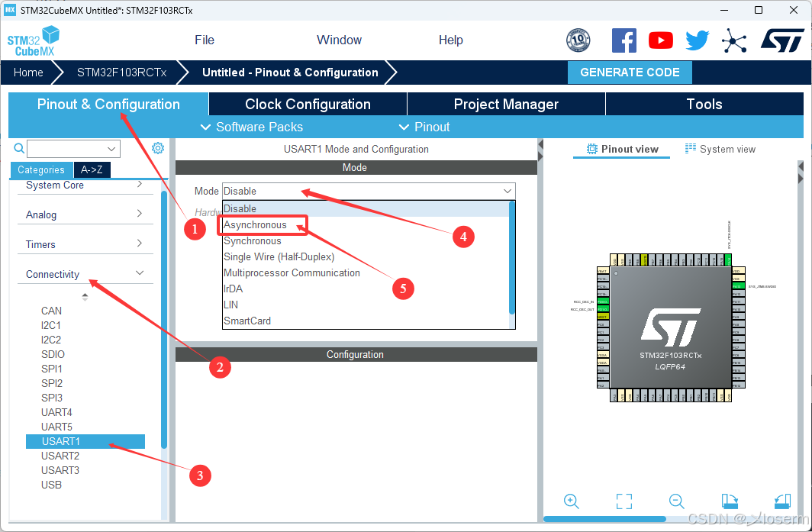Zoom out of the pinout view
Viewport: 812px width, 532px height.
(676, 501)
